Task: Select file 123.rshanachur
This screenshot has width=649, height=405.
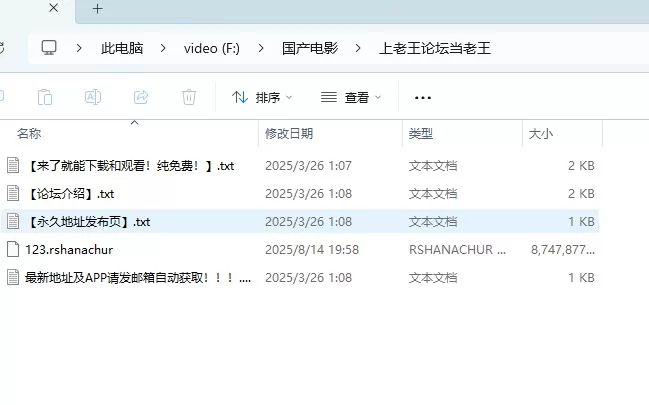Action: pyautogui.click(x=69, y=250)
